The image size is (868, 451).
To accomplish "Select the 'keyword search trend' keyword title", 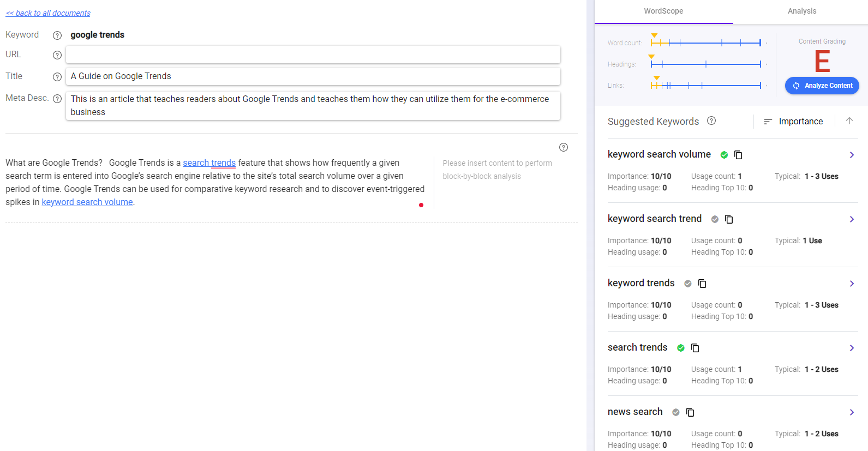I will click(655, 219).
